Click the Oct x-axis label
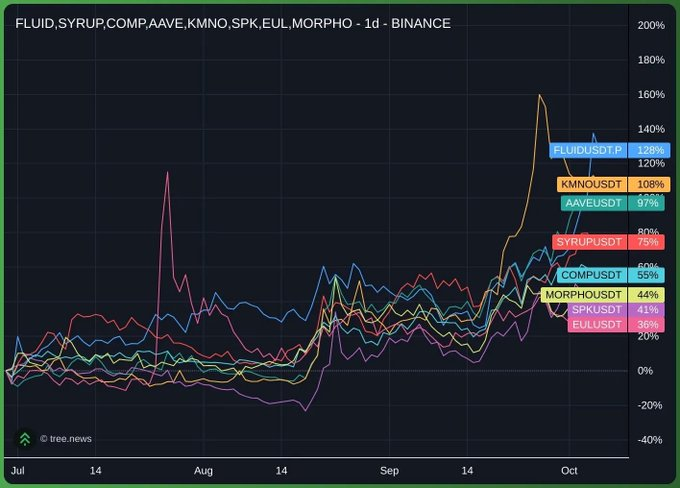Screen dimensions: 680x488 pyautogui.click(x=569, y=471)
